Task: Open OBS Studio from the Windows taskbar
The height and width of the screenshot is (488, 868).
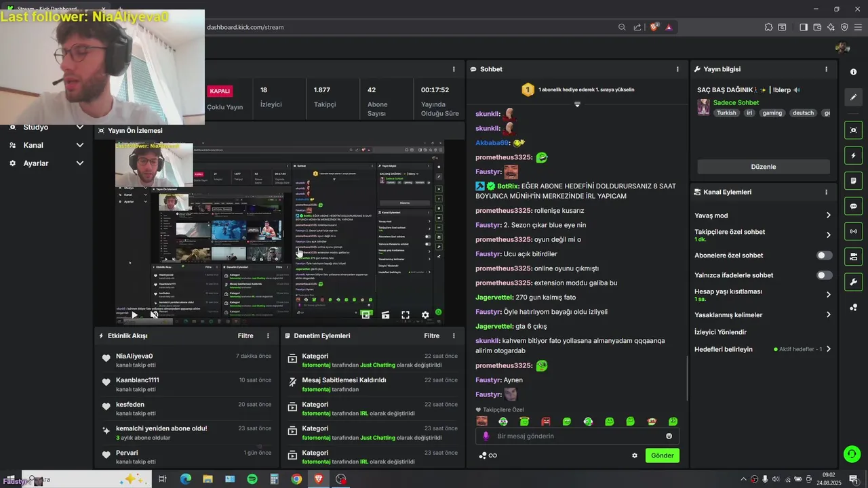Action: [341, 479]
